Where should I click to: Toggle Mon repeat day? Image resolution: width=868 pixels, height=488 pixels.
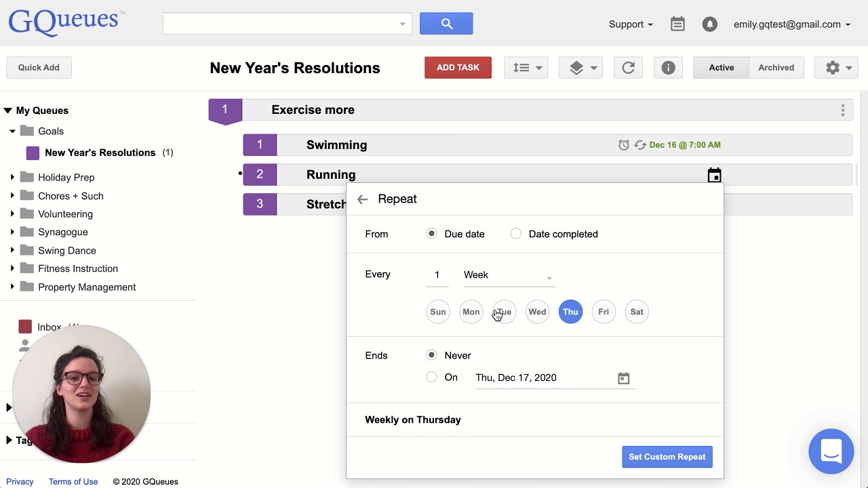pos(471,312)
